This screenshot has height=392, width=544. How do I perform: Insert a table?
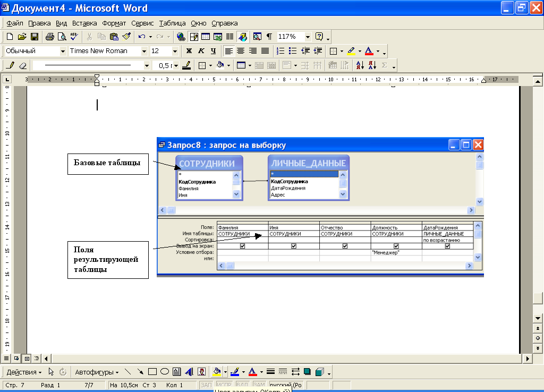[206, 37]
